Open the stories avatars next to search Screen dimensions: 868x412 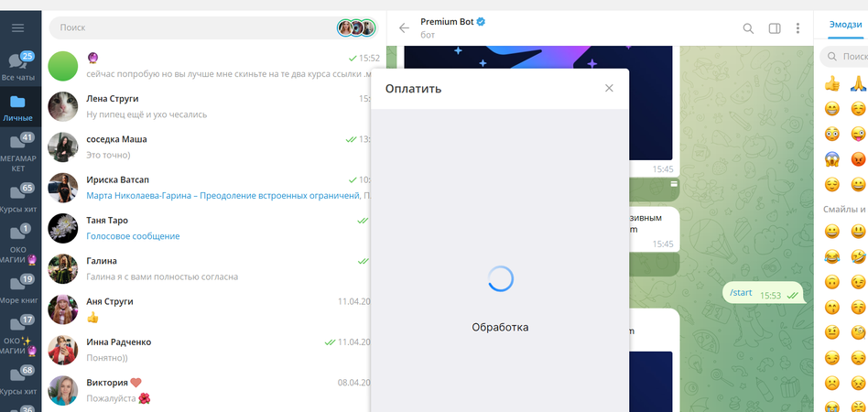pyautogui.click(x=356, y=28)
